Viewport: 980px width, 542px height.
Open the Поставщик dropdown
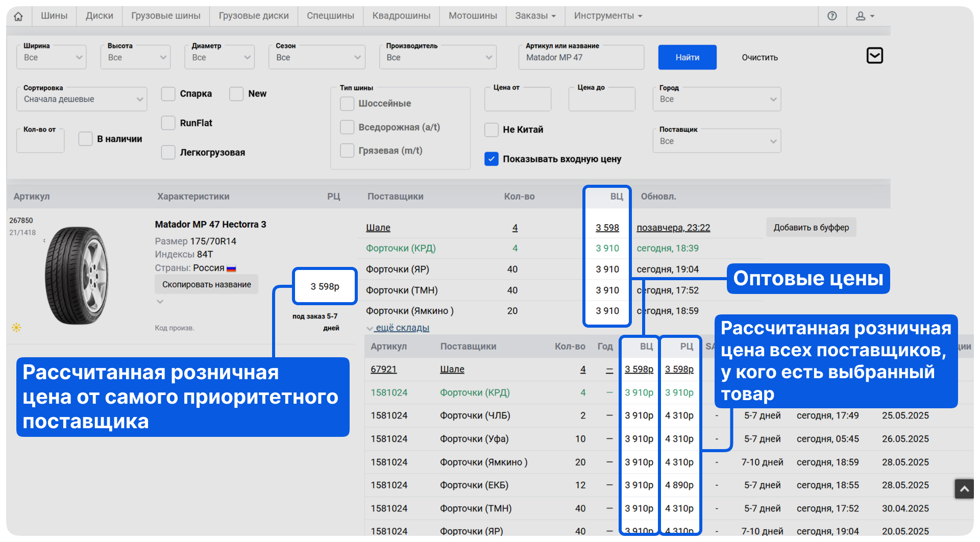click(717, 141)
